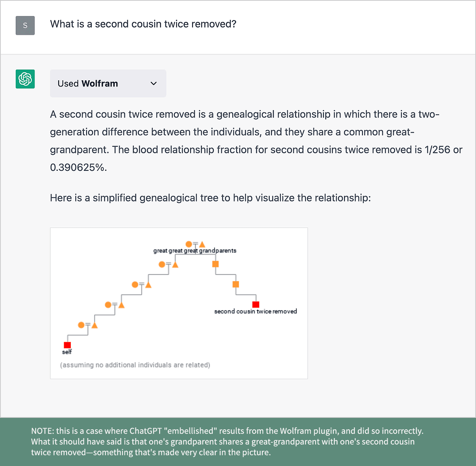Screen dimensions: 476x466
Task: Click the green ChatGPT logo icon
Action: [25, 79]
